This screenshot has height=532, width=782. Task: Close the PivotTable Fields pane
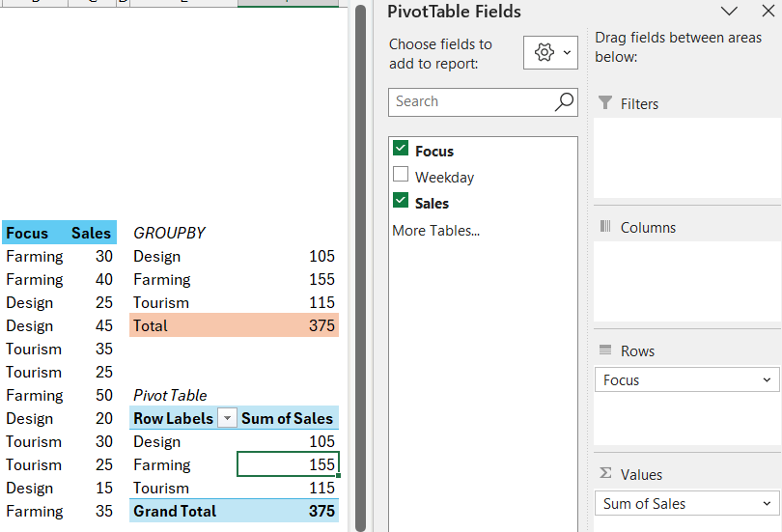[x=768, y=12]
